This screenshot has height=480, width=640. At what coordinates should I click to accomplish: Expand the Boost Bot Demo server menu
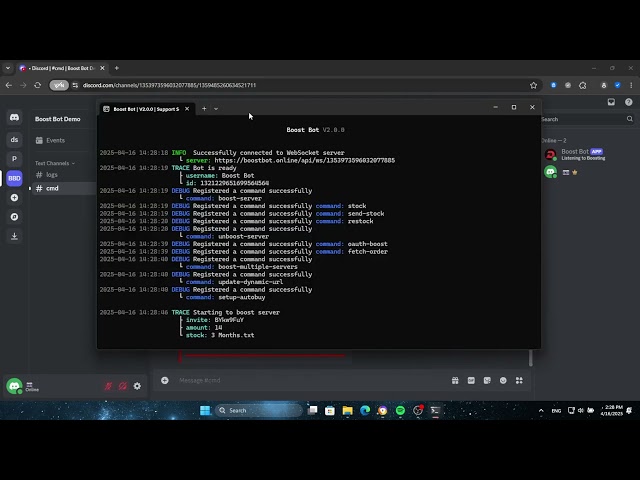pos(58,119)
